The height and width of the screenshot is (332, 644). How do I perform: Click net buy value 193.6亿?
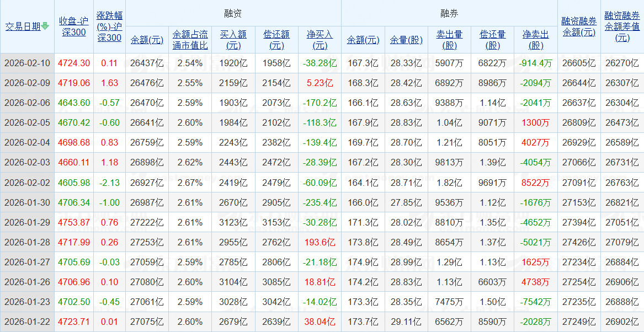click(x=320, y=242)
